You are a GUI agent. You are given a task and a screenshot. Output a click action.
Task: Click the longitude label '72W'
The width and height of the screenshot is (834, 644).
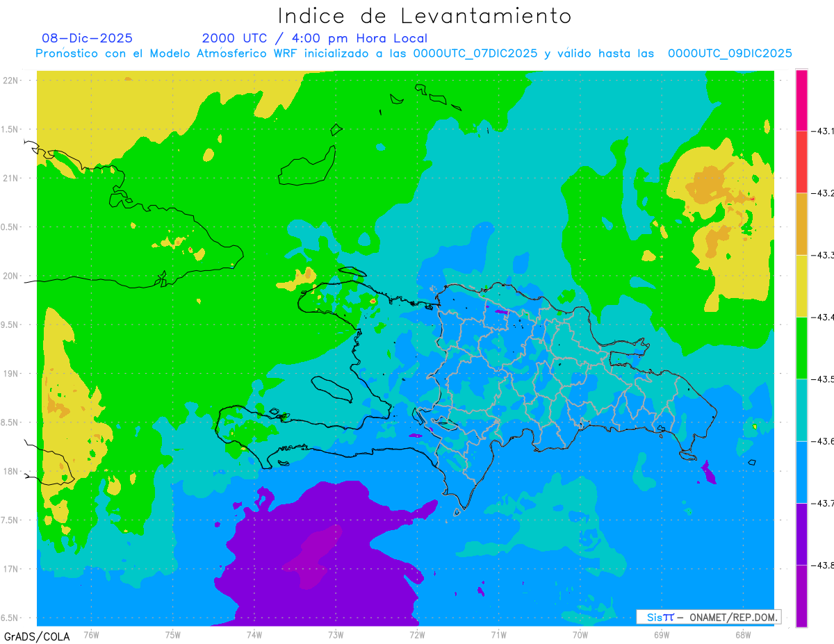coord(417,635)
